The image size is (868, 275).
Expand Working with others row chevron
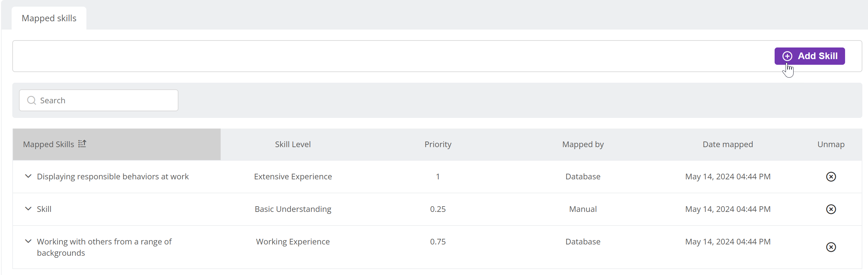(28, 241)
